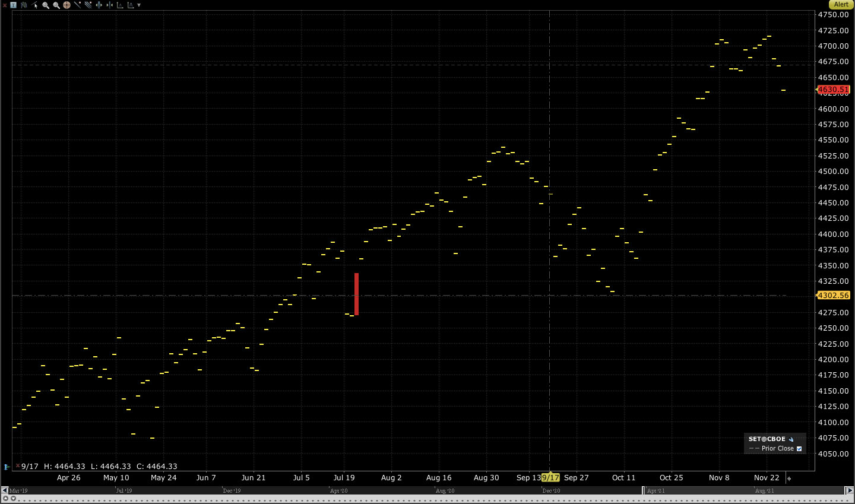The width and height of the screenshot is (855, 504).
Task: Click the timeline range slider handle near Apr '21
Action: click(x=644, y=490)
